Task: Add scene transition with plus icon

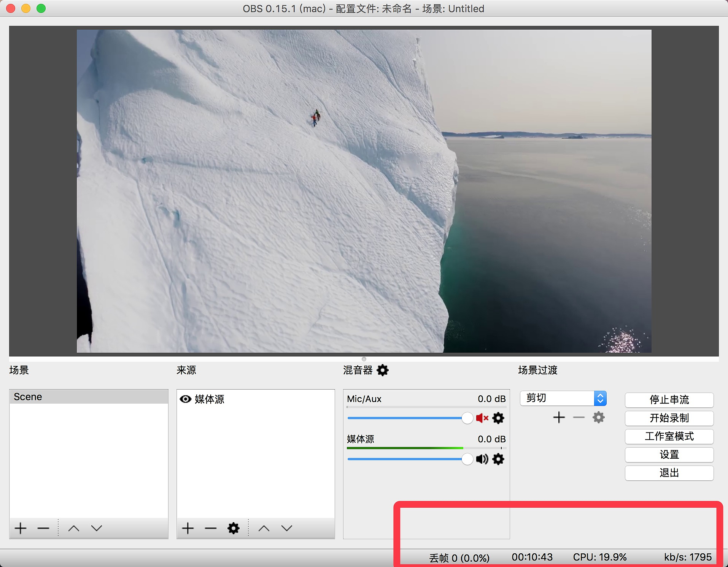Action: click(x=559, y=418)
